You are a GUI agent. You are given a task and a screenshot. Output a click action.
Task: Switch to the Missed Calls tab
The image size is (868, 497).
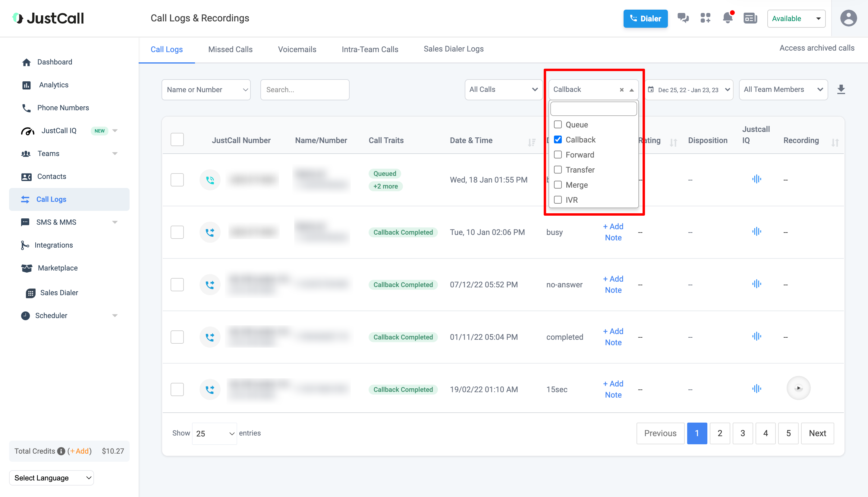231,49
